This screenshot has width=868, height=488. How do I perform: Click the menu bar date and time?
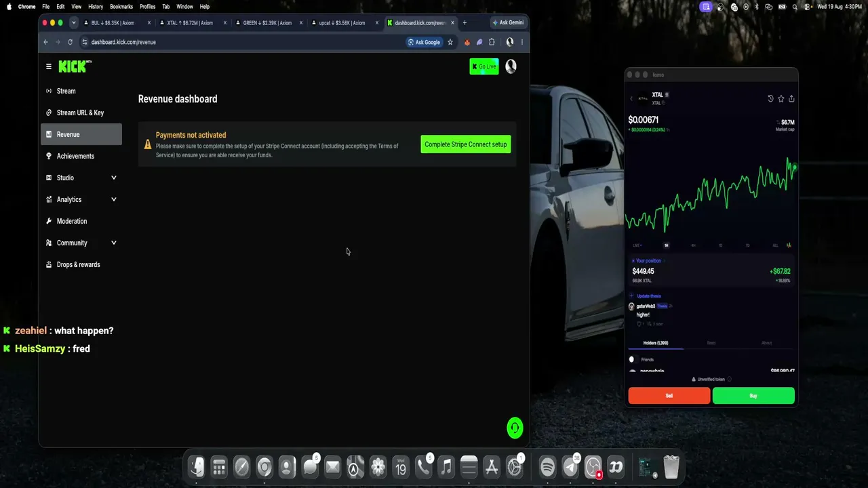point(839,7)
